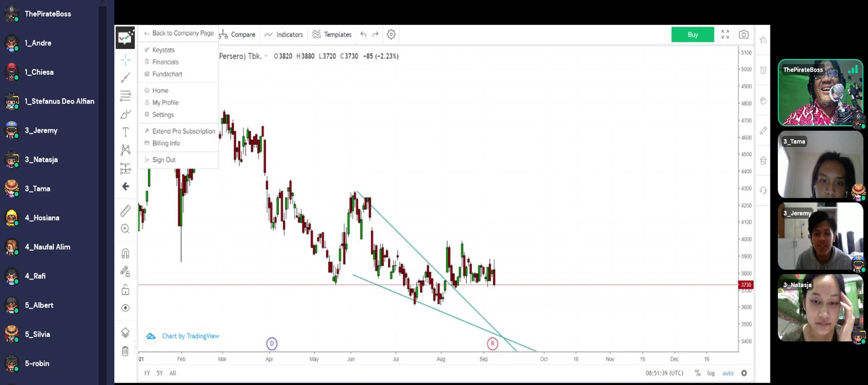
Task: Open the Indicators menu
Action: click(x=284, y=35)
